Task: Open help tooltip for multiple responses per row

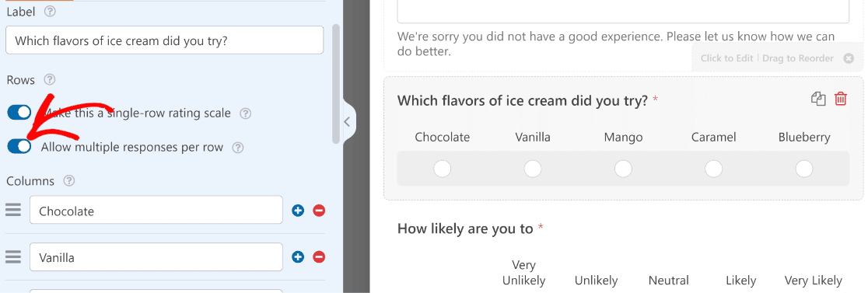Action: tap(238, 148)
